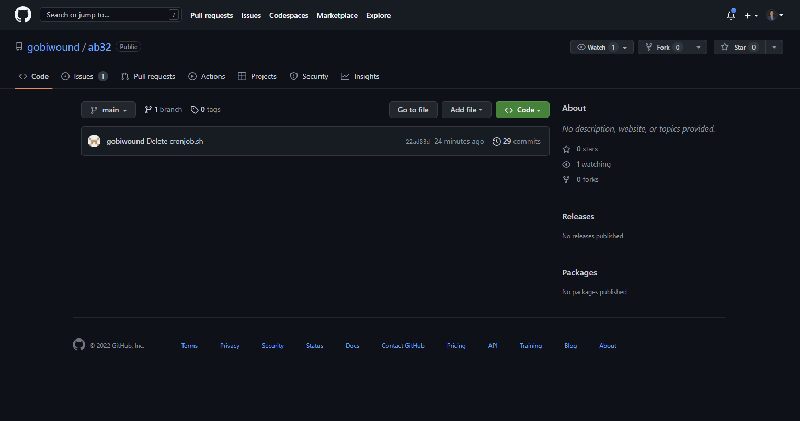The image size is (800, 421).
Task: Open the GitHub homepage logo
Action: 22,15
